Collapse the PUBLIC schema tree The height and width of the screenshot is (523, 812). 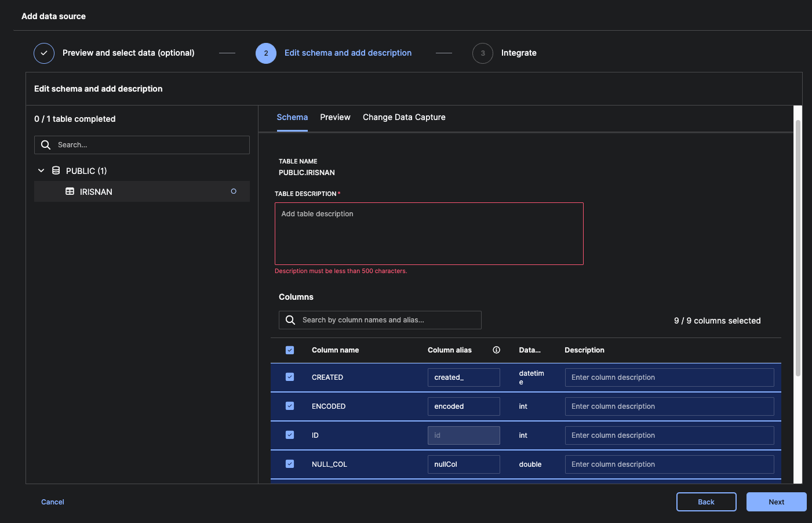tap(41, 170)
